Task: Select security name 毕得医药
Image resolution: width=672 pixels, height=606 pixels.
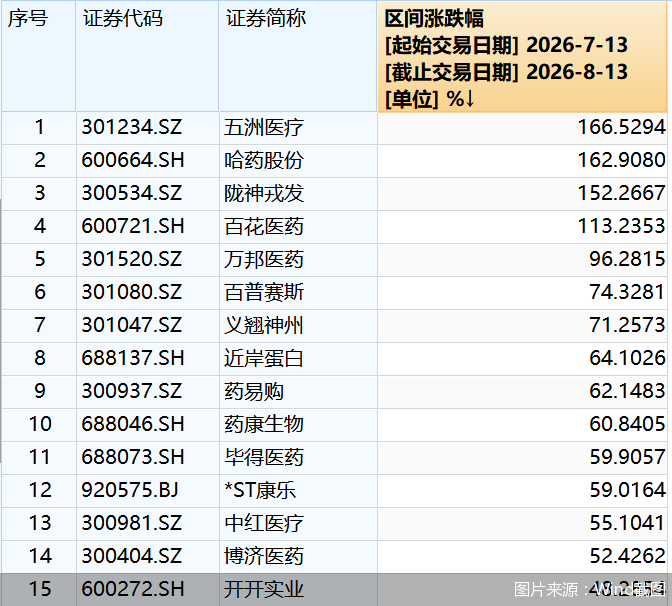Action: (x=264, y=457)
